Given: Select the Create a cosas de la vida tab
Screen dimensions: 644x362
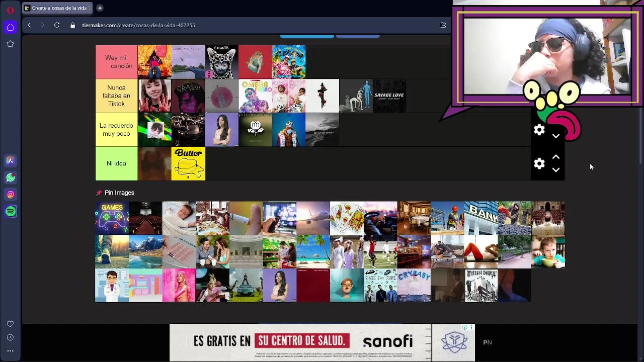Looking at the screenshot, I should pos(57,8).
